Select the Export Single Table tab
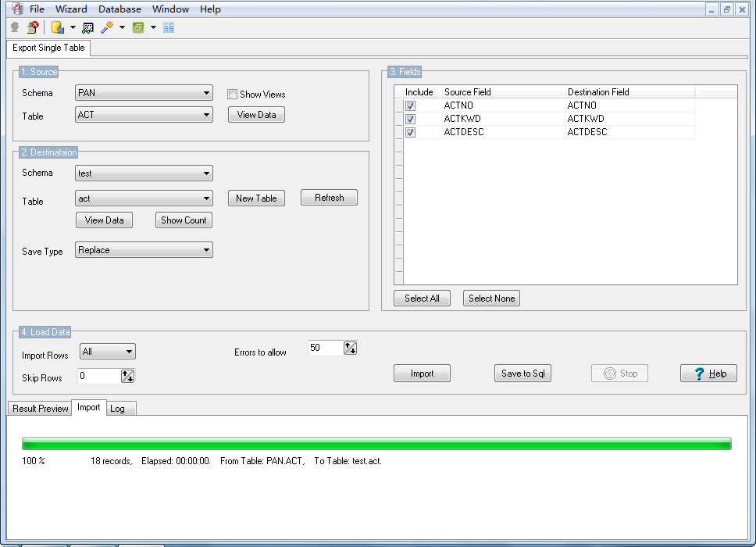 point(48,48)
